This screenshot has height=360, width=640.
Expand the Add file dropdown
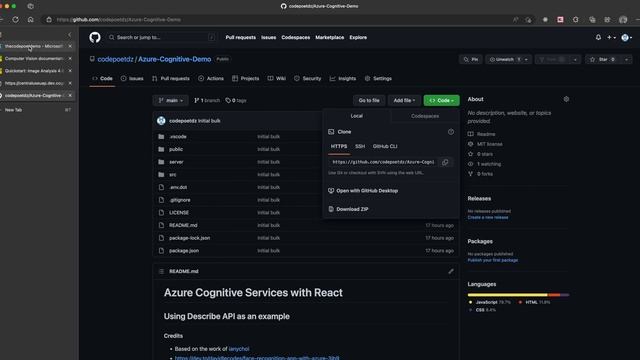click(404, 100)
